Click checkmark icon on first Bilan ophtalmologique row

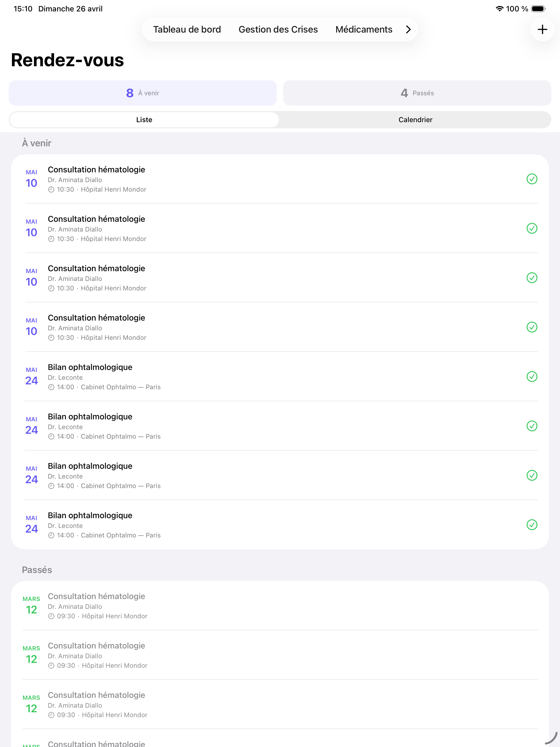[532, 376]
